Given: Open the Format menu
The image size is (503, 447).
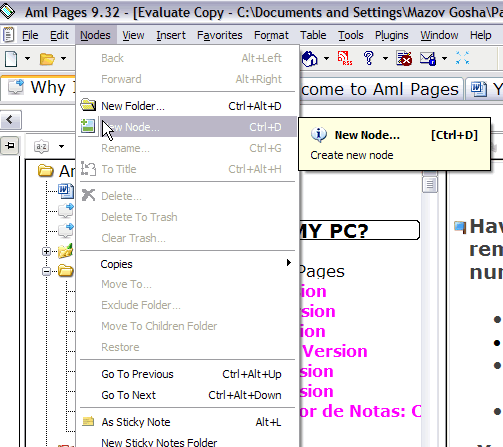Looking at the screenshot, I should point(271,35).
